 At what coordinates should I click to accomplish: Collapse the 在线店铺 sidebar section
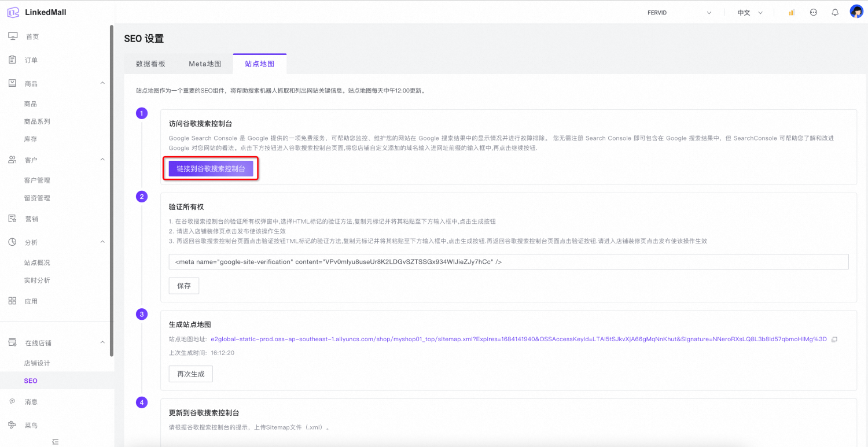point(102,342)
